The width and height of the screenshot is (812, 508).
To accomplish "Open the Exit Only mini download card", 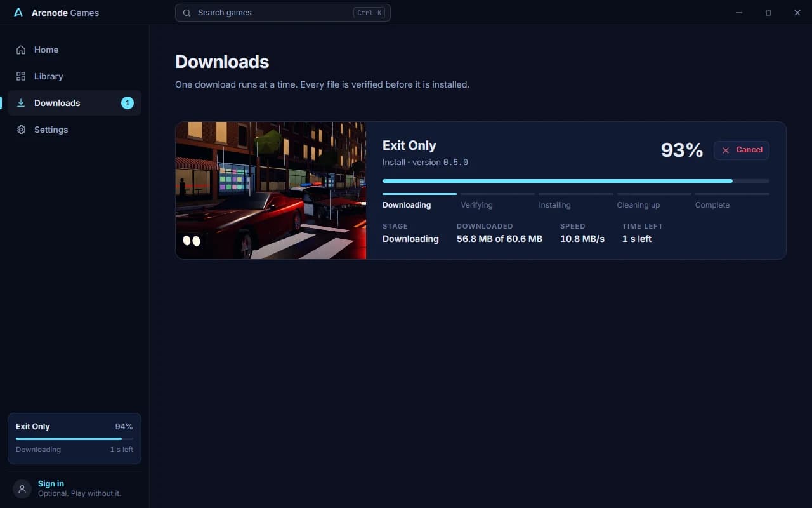I will pyautogui.click(x=75, y=438).
